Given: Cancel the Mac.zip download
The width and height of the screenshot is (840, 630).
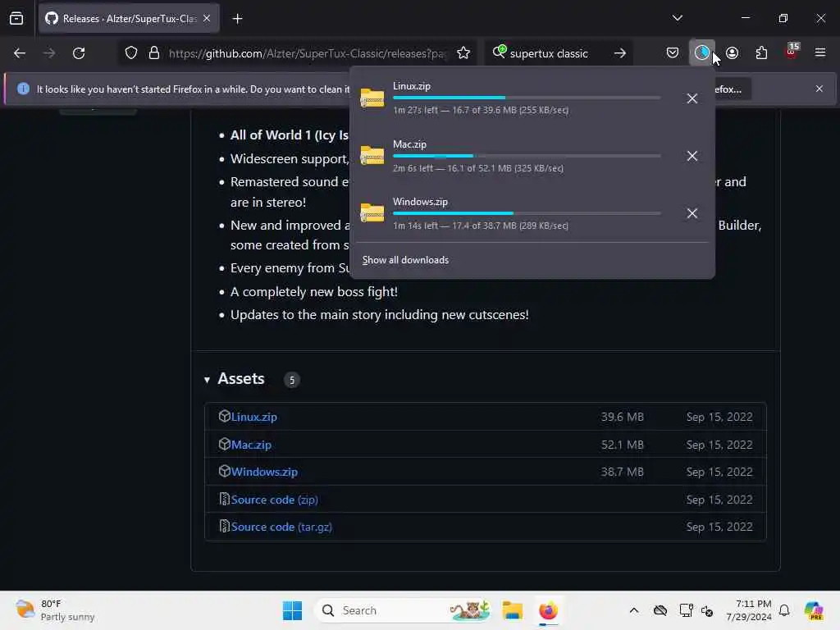Looking at the screenshot, I should click(692, 156).
